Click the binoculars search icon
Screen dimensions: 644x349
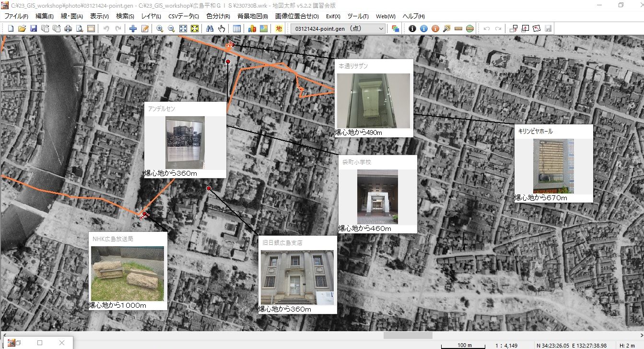click(210, 29)
